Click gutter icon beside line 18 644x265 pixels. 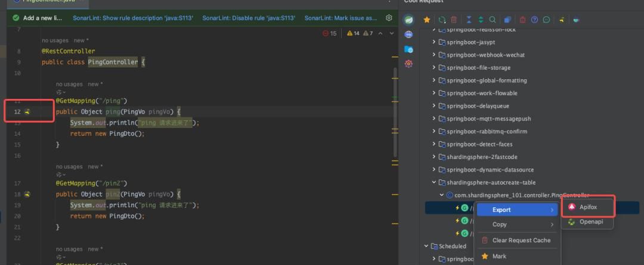pos(27,194)
